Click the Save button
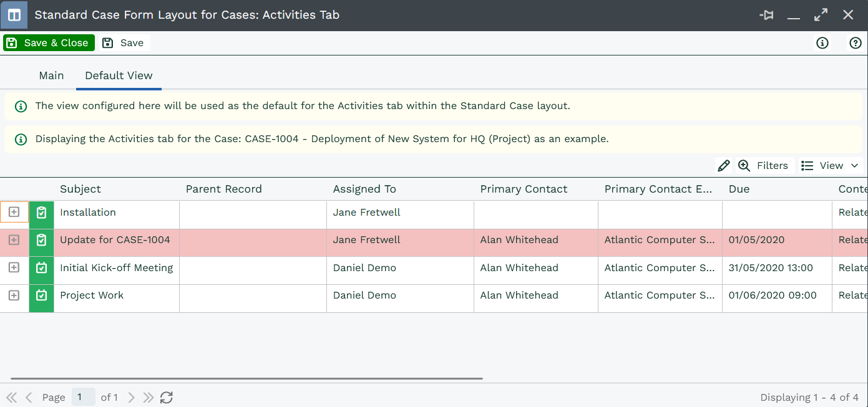 pos(124,43)
